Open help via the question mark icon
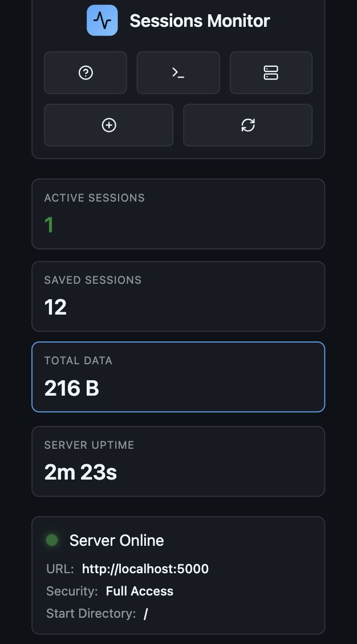Viewport: 357px width, 644px height. (x=86, y=73)
